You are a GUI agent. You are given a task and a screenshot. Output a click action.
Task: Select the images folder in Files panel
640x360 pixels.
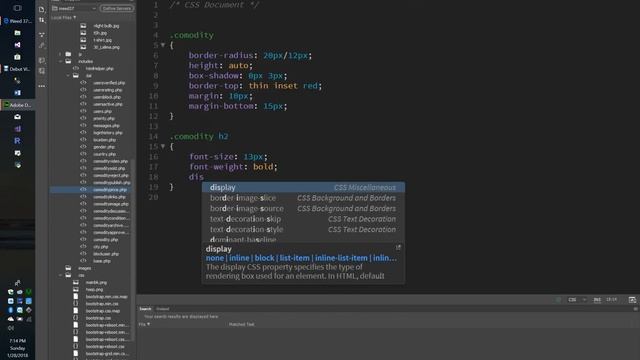tap(84, 268)
